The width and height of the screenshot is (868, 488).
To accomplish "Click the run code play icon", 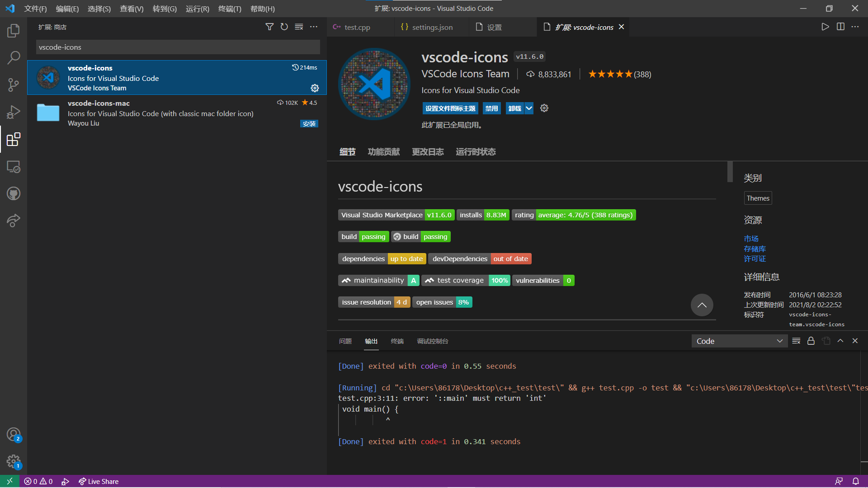I will (x=825, y=27).
